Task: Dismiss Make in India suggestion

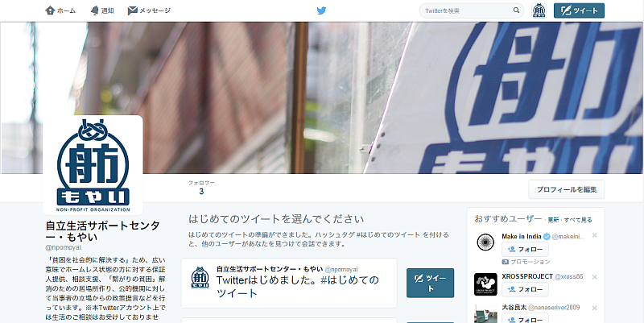Action: (594, 235)
